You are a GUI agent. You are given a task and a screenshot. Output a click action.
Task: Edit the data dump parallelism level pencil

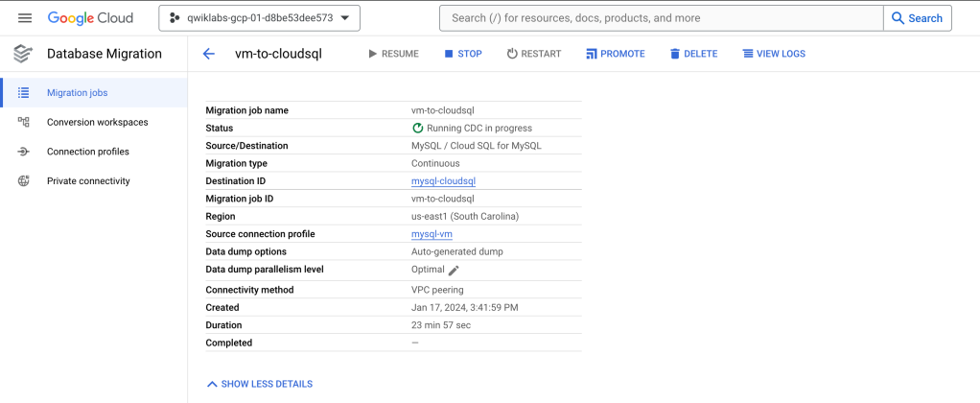(454, 270)
